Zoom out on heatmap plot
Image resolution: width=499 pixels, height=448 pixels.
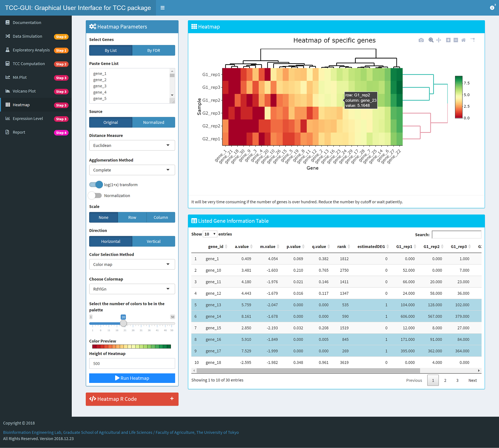pos(456,40)
